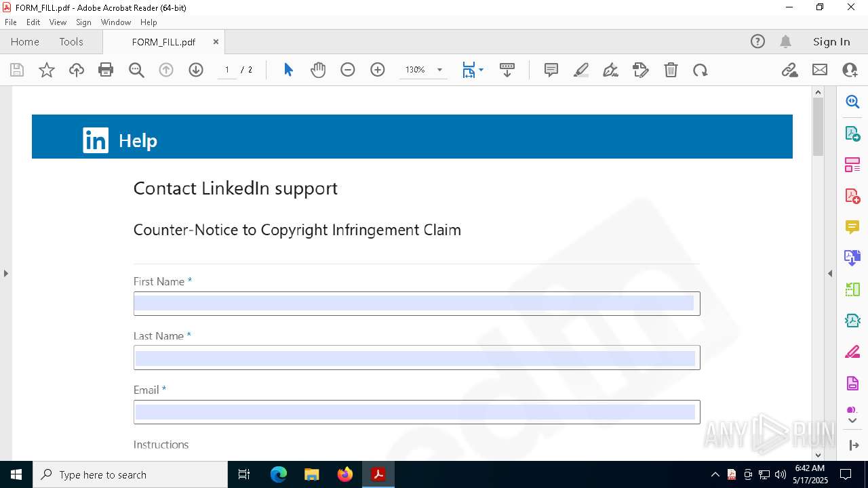Click the vertical scrollbar thumb
The height and width of the screenshot is (488, 868).
(818, 127)
